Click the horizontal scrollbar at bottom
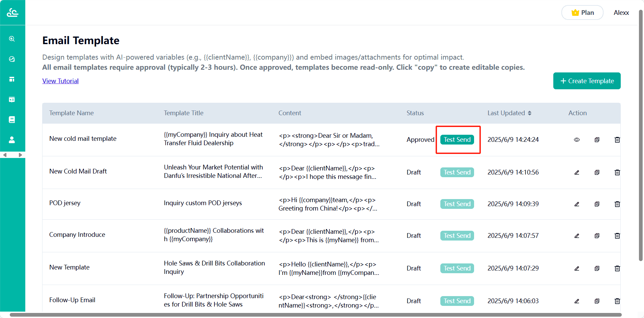 [316, 315]
